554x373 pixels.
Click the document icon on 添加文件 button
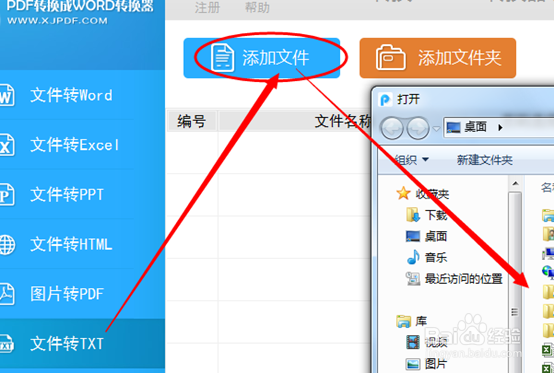(222, 58)
